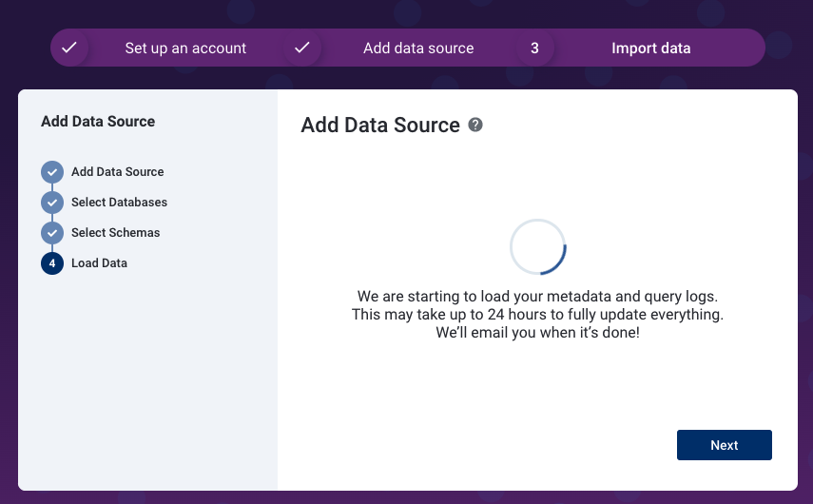Screen dimensions: 813x504
Task: Open the Select Databases sidebar step
Action: pos(119,203)
